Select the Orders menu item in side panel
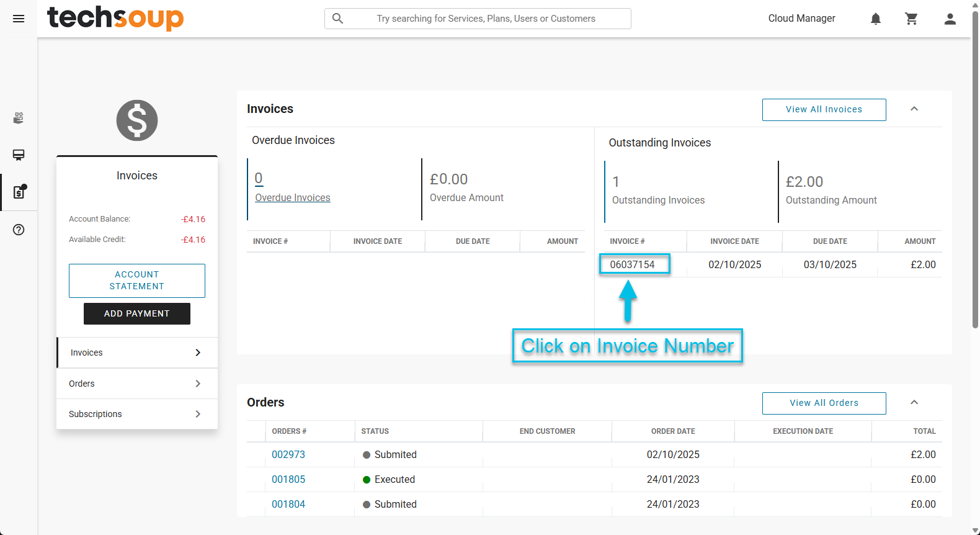Image resolution: width=980 pixels, height=535 pixels. tap(137, 384)
